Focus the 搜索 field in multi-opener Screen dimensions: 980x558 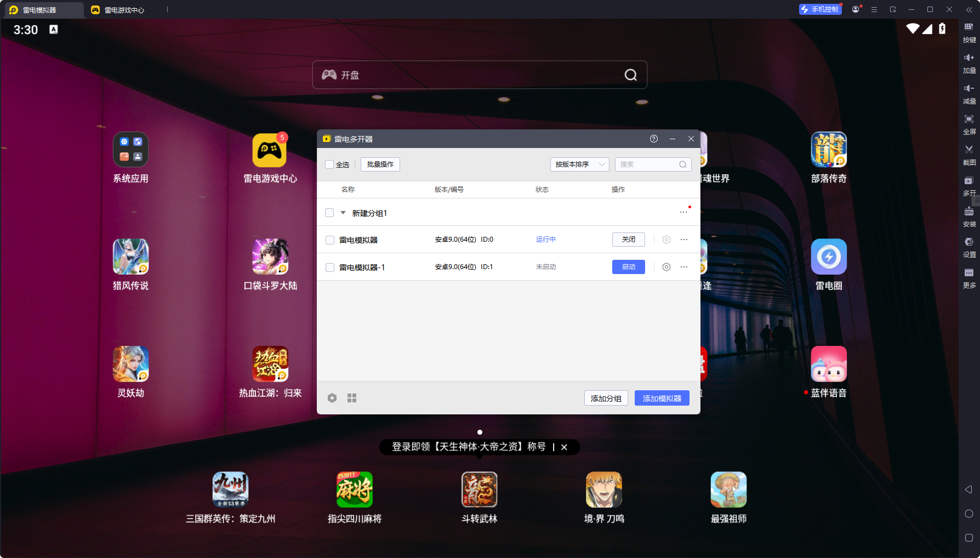coord(653,164)
